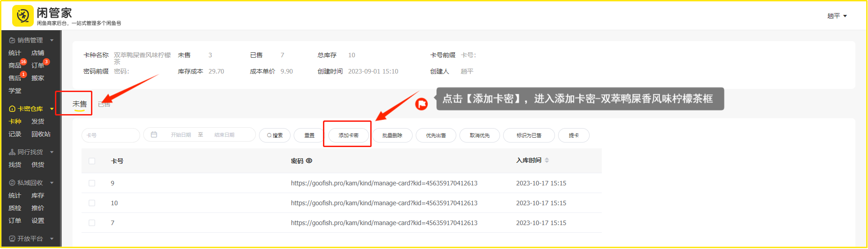The image size is (868, 249).
Task: Sort by 入库时间 using the sort arrows
Action: 547,160
